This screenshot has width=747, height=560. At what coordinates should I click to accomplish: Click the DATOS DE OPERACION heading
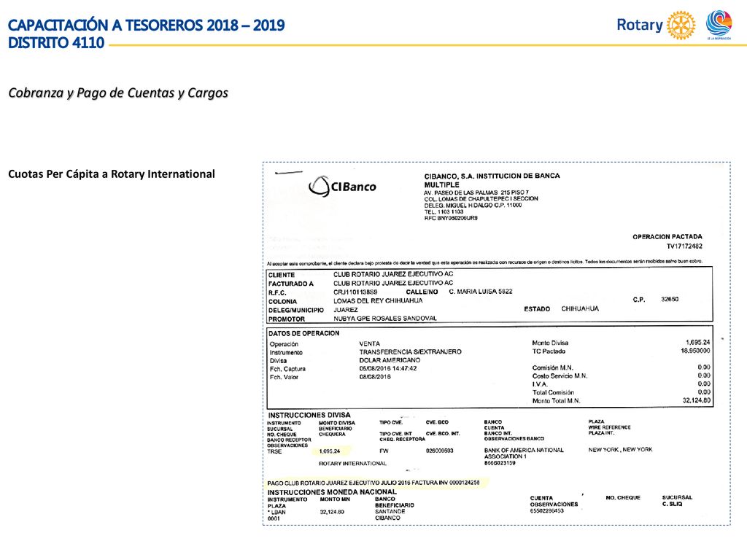[x=304, y=333]
